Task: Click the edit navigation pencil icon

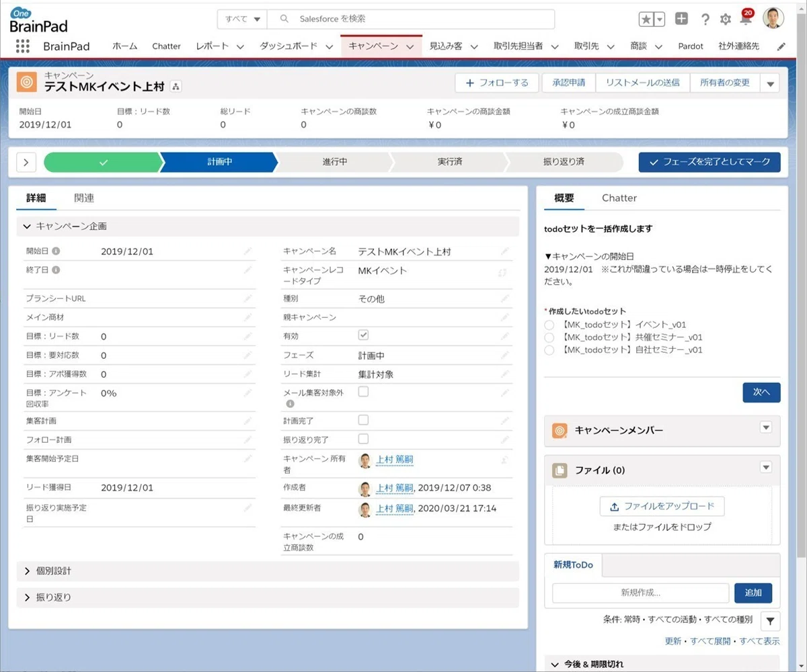Action: [781, 46]
